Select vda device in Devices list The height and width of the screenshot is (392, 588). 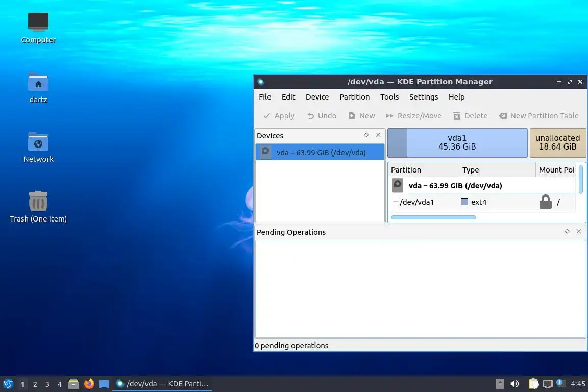320,152
